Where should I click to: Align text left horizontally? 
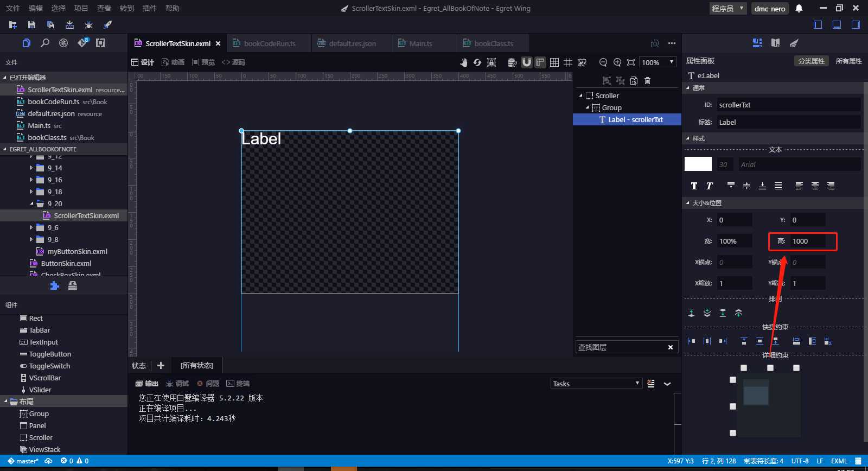coord(799,186)
